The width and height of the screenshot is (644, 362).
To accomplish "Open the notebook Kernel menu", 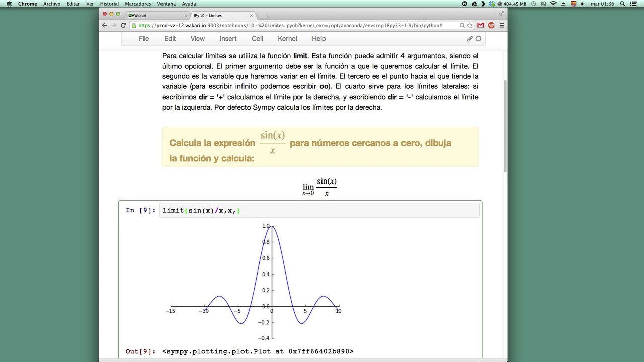I will [287, 39].
